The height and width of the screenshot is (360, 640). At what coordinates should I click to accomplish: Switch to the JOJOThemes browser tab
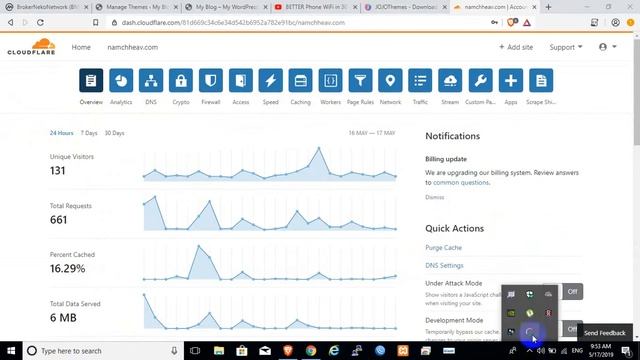405,7
